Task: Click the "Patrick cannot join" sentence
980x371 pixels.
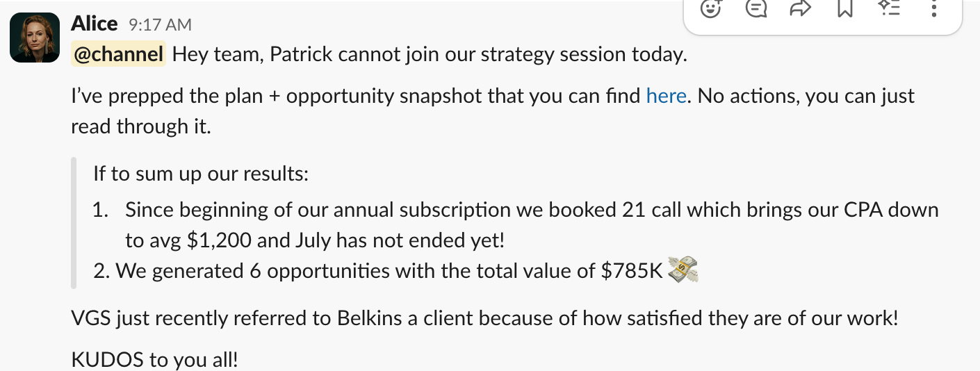Action: (430, 54)
